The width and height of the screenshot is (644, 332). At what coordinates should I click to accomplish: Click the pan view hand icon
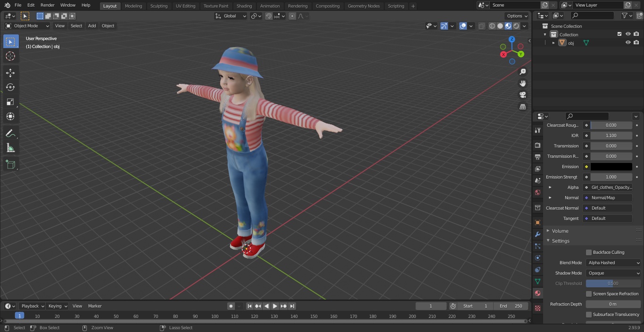tap(523, 83)
